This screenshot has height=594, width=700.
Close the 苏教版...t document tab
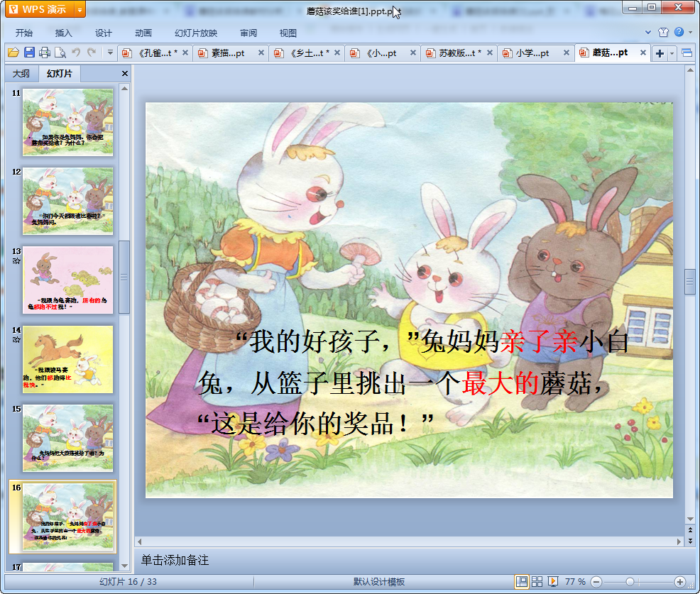coord(490,53)
